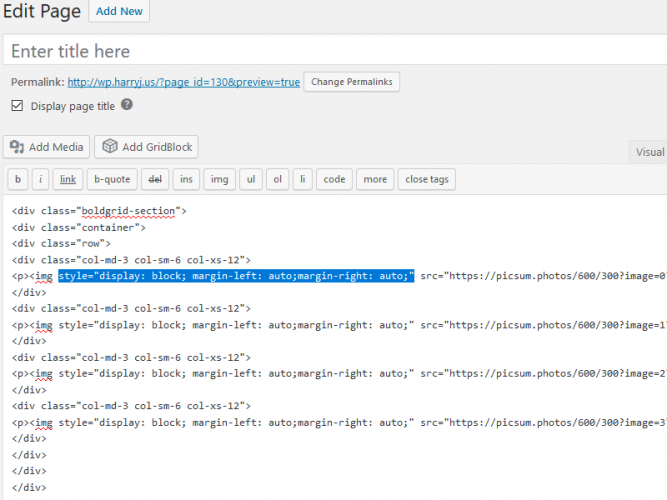667x500 pixels.
Task: Switch to the Visual editor tab
Action: tap(649, 152)
